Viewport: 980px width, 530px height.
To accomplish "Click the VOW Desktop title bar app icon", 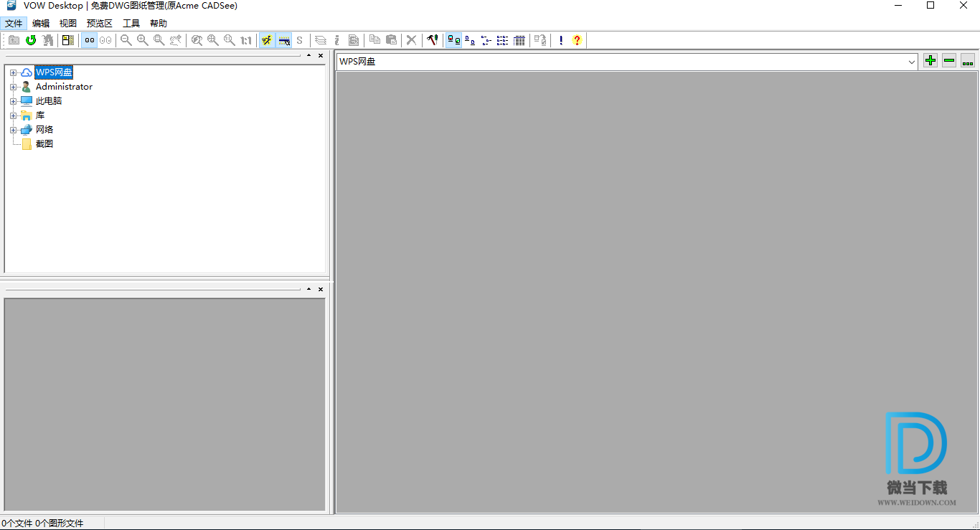I will 11,6.
